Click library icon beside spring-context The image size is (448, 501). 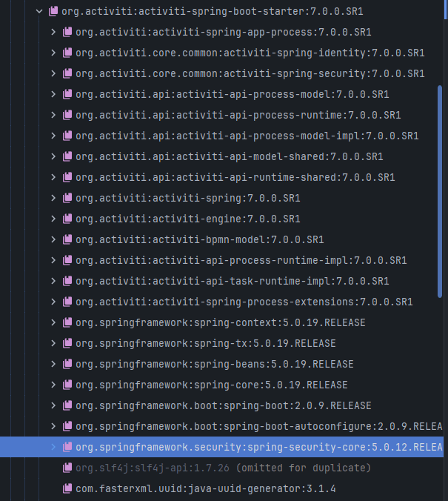tap(67, 323)
